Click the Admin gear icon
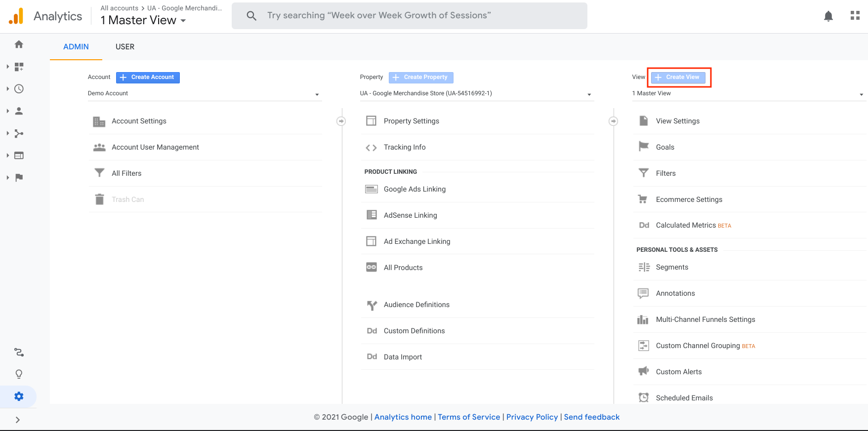This screenshot has width=868, height=431. 19,396
